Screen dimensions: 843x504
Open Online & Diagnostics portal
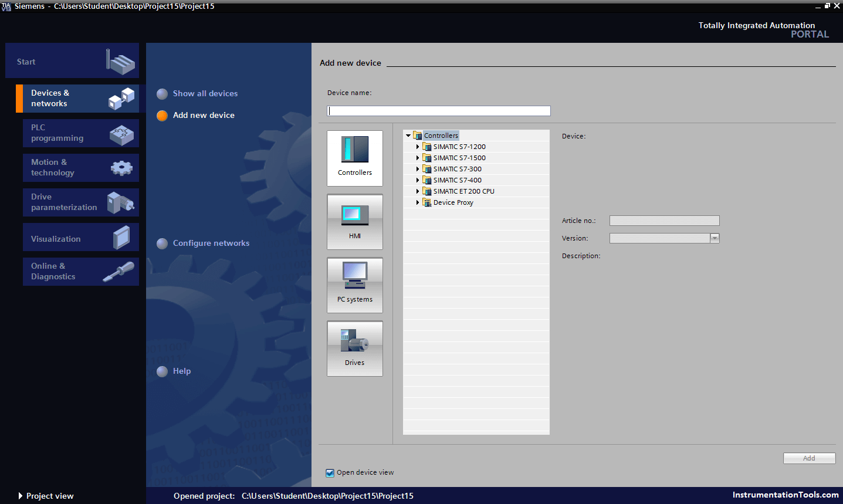81,272
